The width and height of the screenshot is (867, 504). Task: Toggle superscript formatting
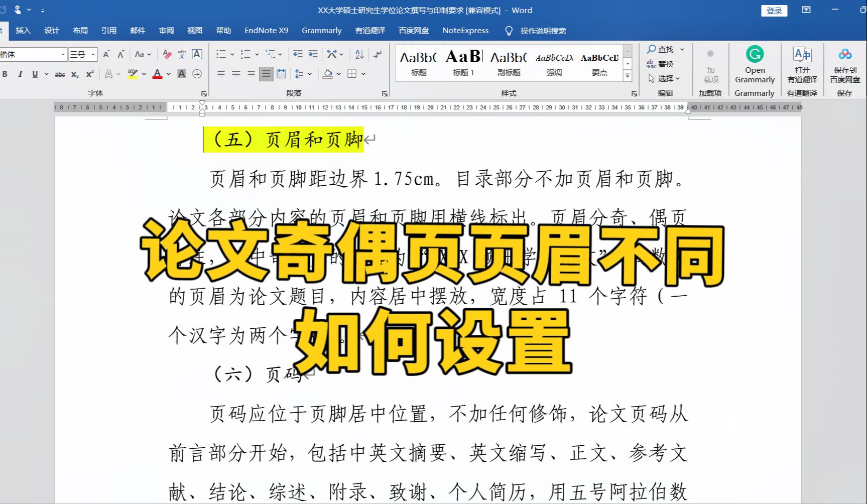pos(90,74)
